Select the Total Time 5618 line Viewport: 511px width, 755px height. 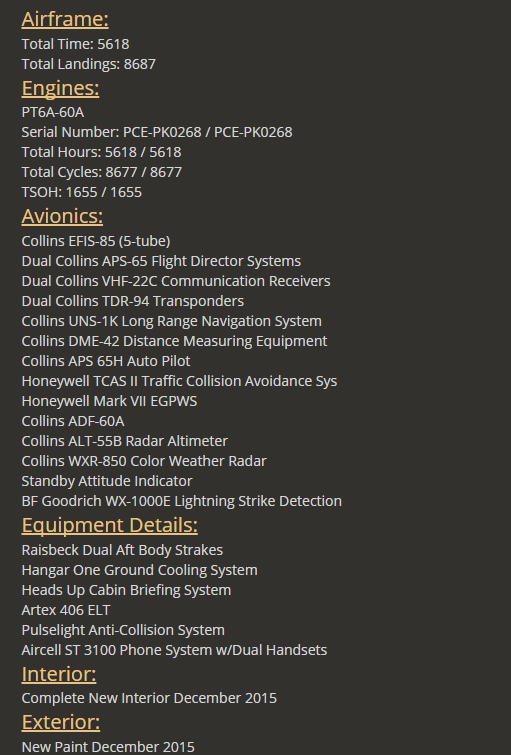(76, 44)
